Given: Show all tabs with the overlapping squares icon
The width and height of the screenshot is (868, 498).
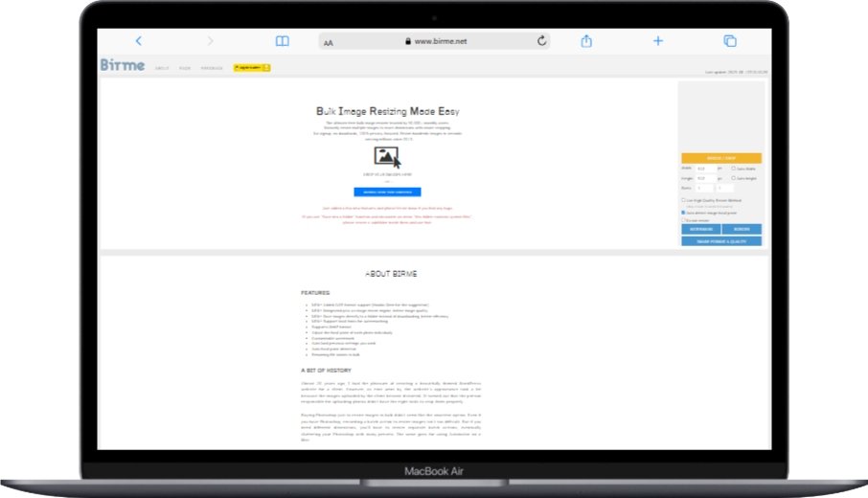Looking at the screenshot, I should [x=730, y=41].
